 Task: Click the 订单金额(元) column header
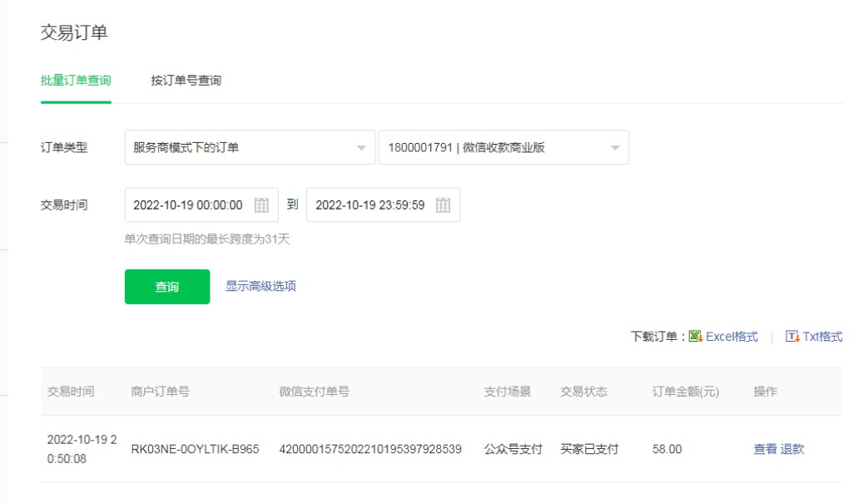click(x=685, y=392)
